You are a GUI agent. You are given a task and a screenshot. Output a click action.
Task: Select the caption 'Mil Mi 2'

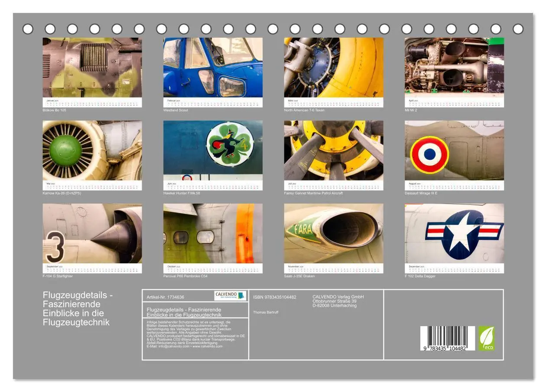pos(411,110)
